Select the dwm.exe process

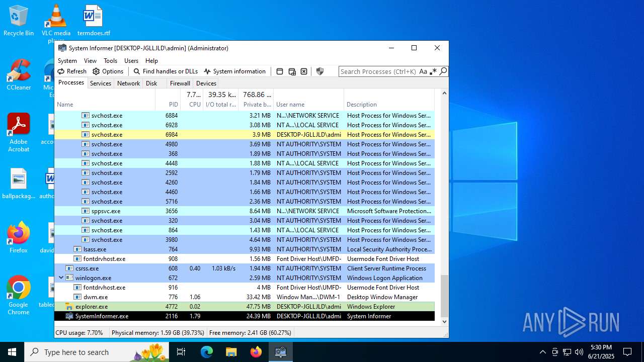pyautogui.click(x=245, y=297)
